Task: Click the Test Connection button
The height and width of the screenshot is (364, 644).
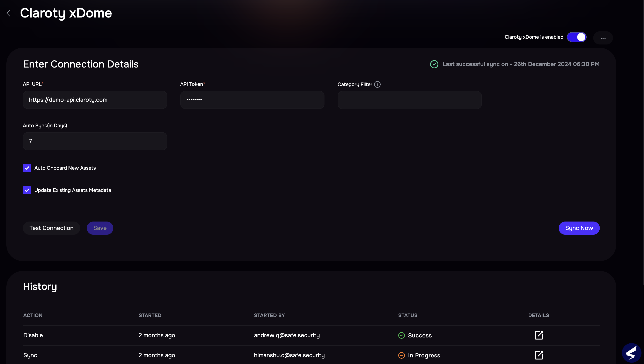Action: (51, 228)
